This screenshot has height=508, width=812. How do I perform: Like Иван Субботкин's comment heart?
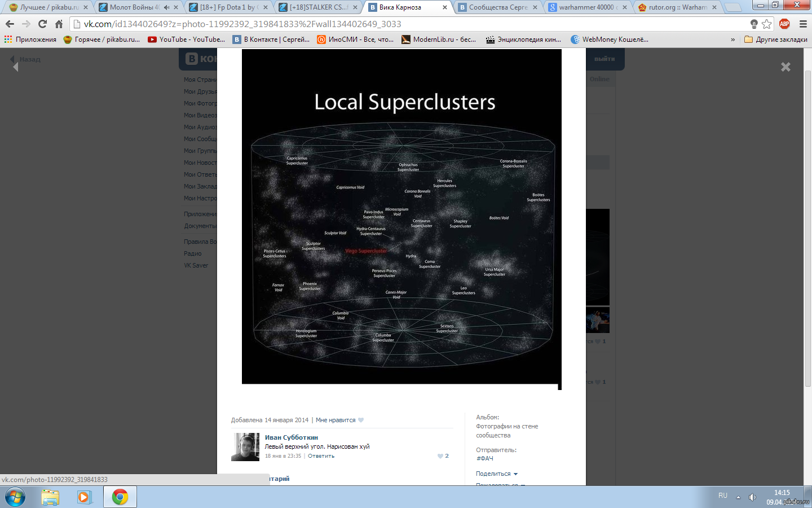[441, 456]
